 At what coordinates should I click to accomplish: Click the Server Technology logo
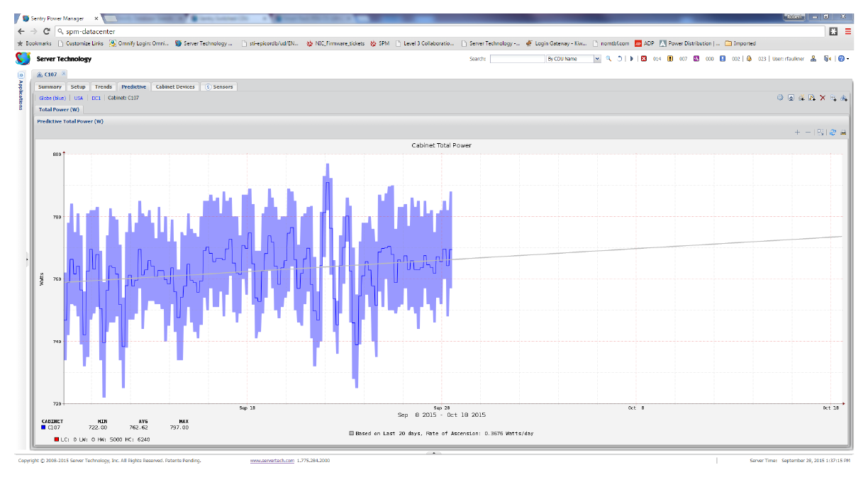point(23,59)
